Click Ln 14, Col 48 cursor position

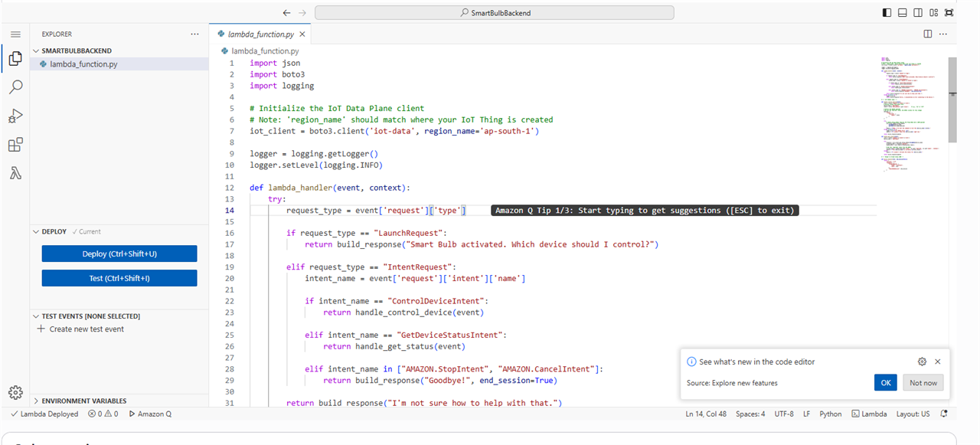(706, 414)
